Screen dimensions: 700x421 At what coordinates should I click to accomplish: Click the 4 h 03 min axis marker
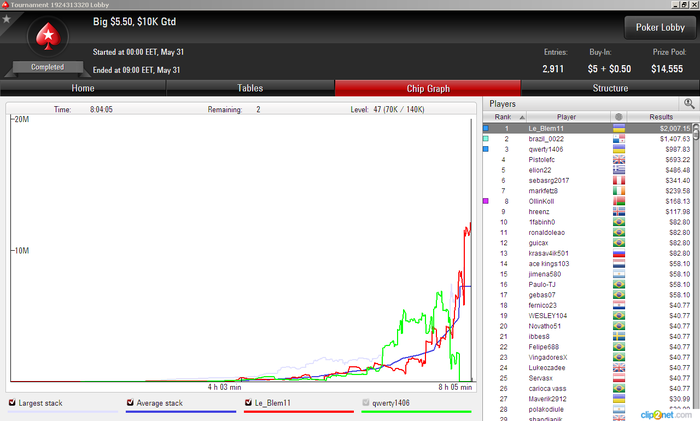coord(224,387)
